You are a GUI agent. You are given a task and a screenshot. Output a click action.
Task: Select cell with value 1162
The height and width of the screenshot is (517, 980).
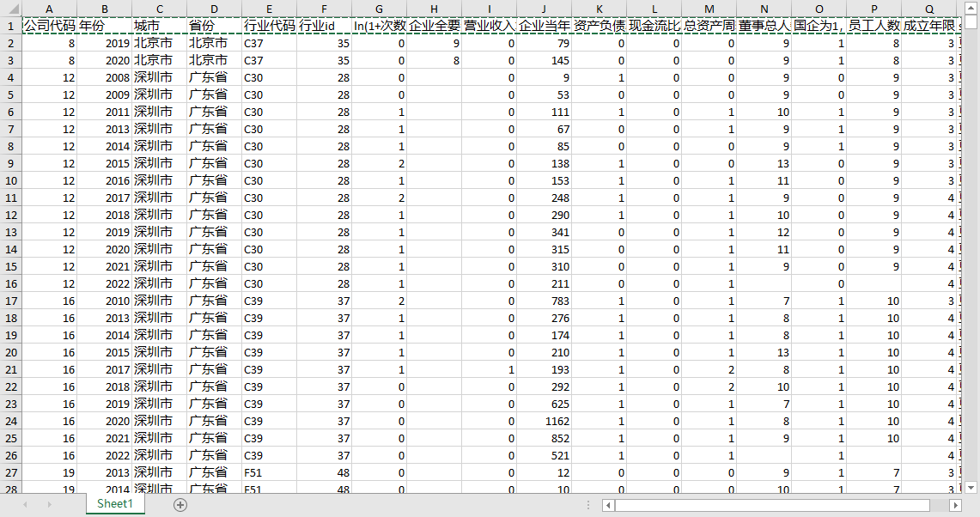(545, 422)
